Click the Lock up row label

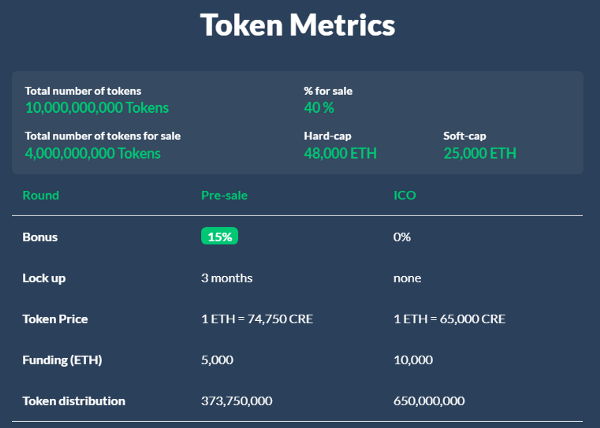pos(44,278)
